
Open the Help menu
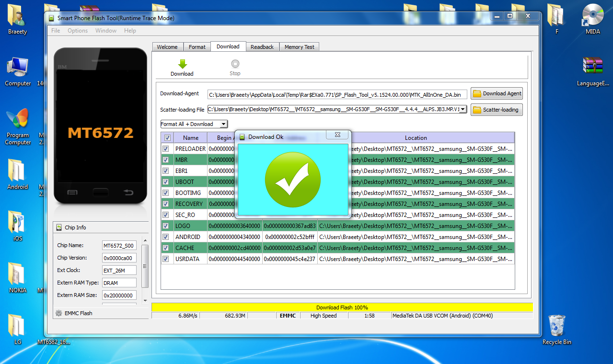pos(130,31)
